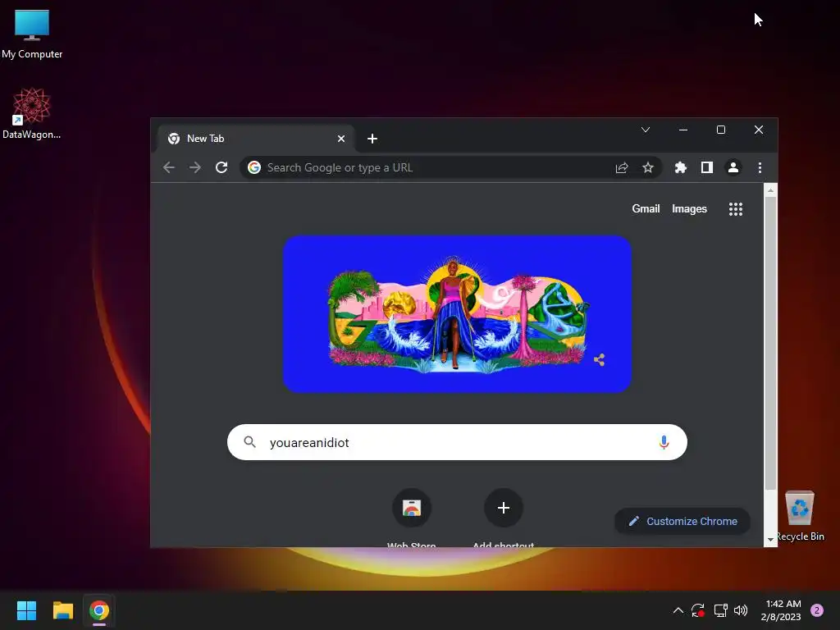Click the Customize Chrome button
This screenshot has width=840, height=630.
[682, 521]
